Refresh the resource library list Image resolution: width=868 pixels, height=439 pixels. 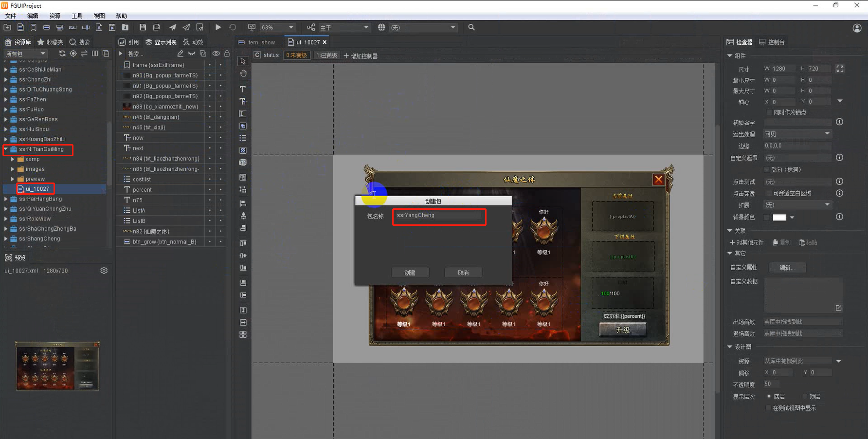pyautogui.click(x=62, y=54)
